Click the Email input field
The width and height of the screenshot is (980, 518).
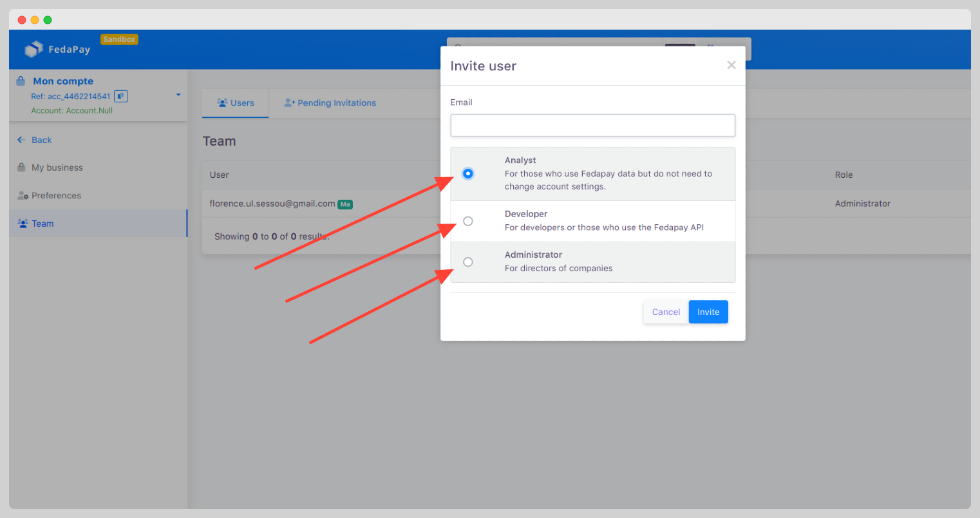pos(592,126)
